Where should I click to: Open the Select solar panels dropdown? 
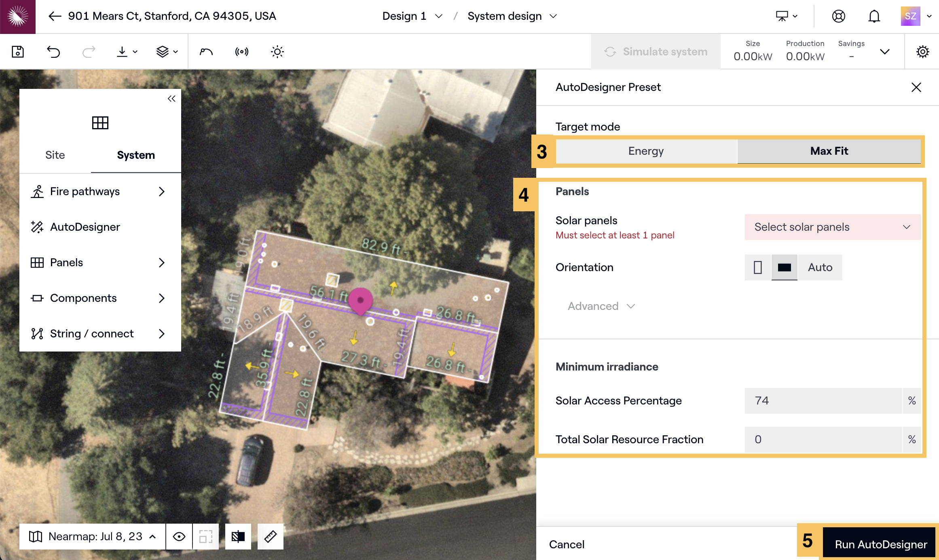(833, 227)
